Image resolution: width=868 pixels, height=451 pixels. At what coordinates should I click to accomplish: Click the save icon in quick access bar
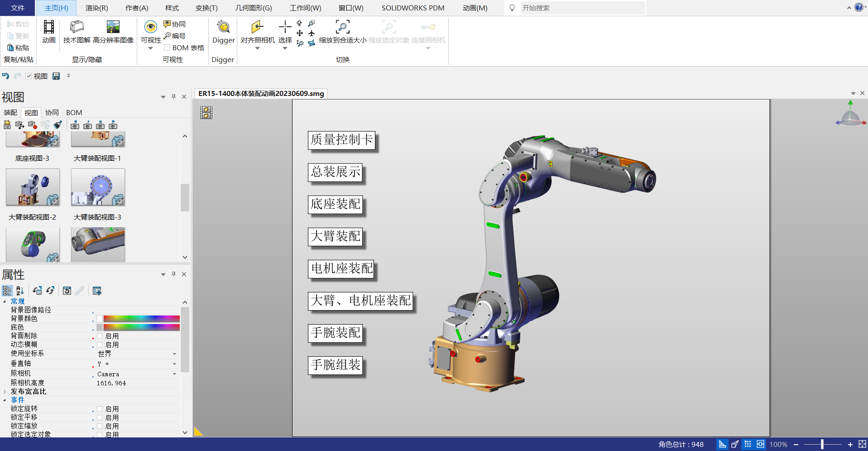coord(56,76)
